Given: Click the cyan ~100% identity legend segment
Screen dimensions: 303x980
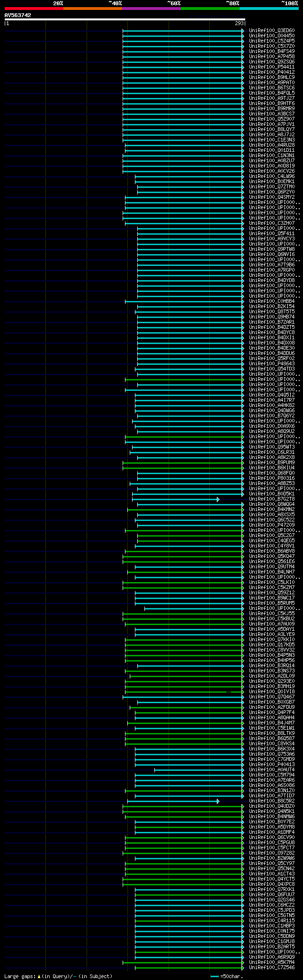Looking at the screenshot, I should (x=269, y=9).
